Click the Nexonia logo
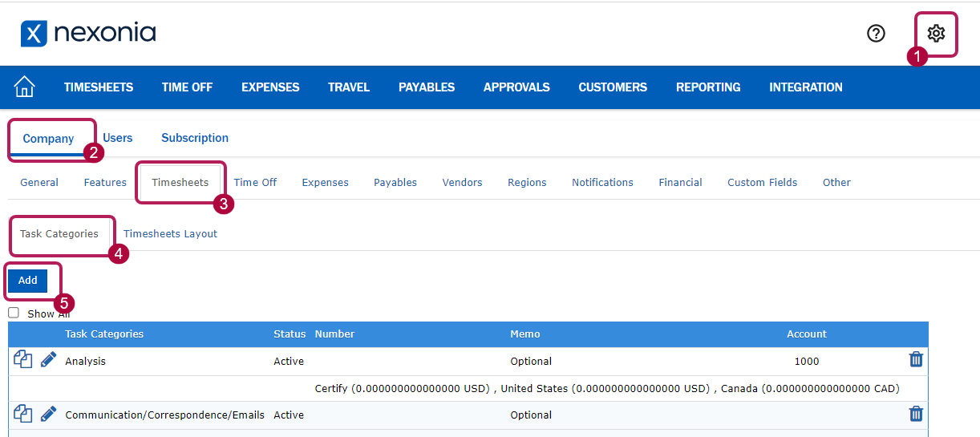Viewport: 980px width, 437px height. tap(88, 34)
